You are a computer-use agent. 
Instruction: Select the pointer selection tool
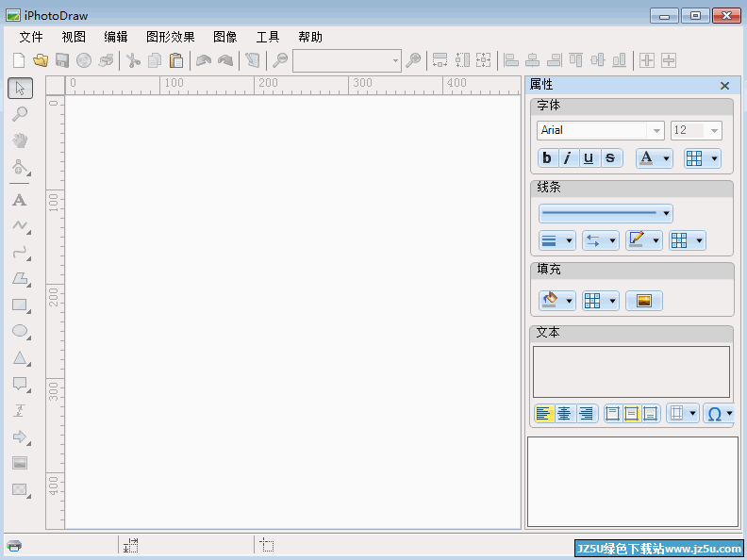pos(20,88)
